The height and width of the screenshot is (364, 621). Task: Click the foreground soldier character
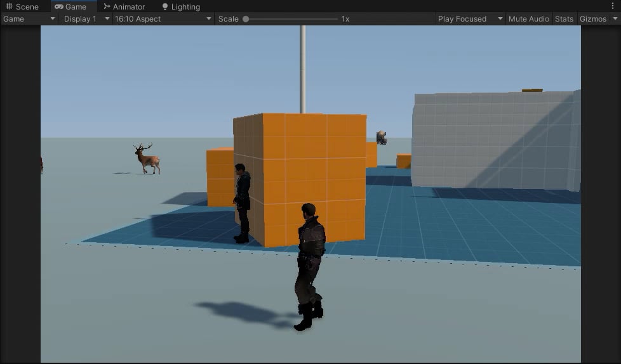click(310, 267)
